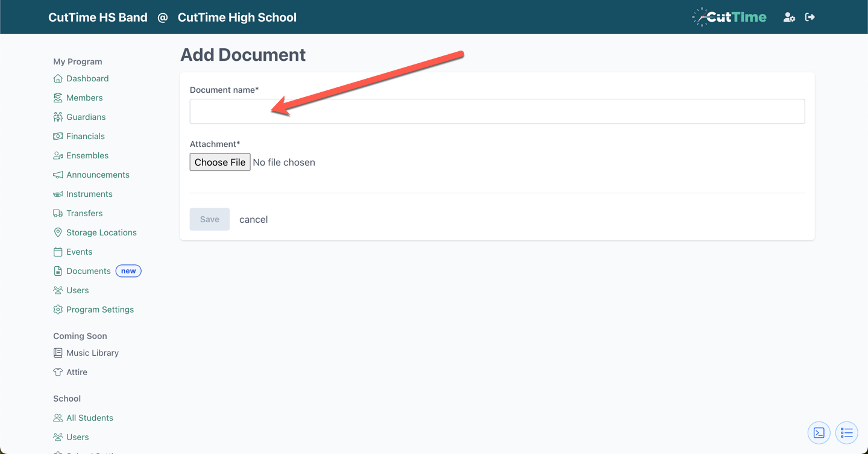Click the cancel link
Screen dimensions: 868x454
(x=253, y=219)
